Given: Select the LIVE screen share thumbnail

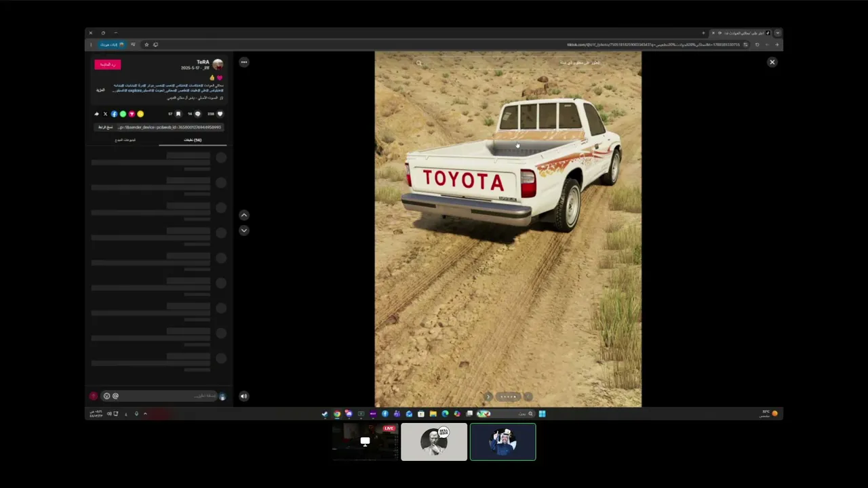Looking at the screenshot, I should (x=365, y=442).
